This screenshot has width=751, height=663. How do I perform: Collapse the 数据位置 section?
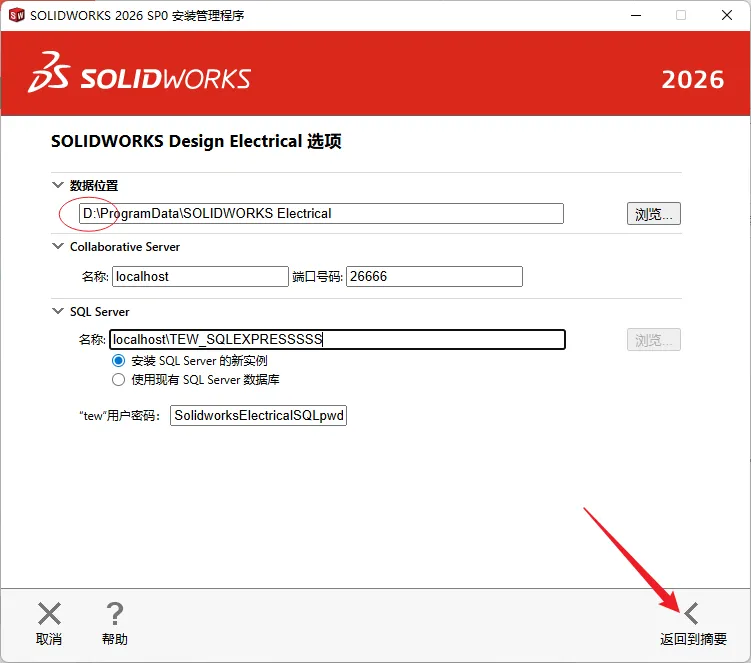coord(57,185)
